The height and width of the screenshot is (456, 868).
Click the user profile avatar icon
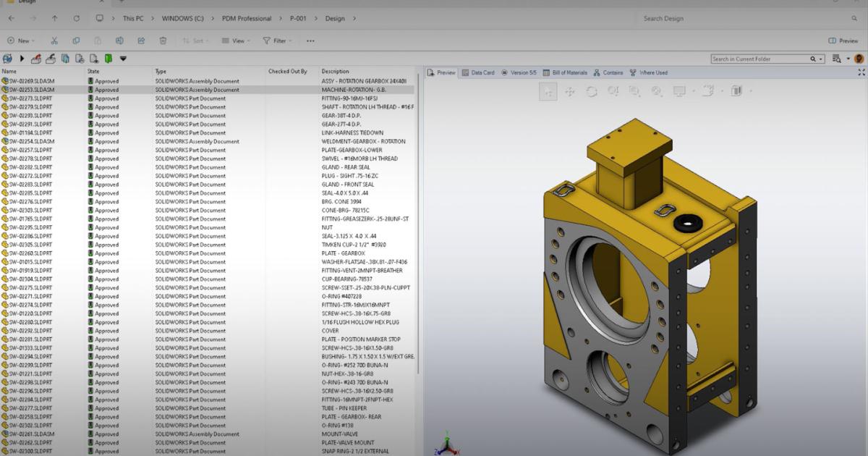859,59
